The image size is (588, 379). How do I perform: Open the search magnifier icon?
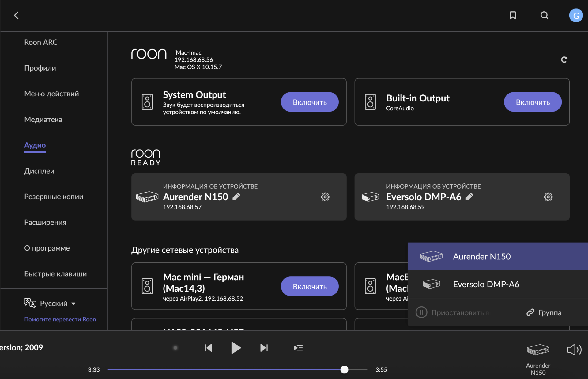544,15
